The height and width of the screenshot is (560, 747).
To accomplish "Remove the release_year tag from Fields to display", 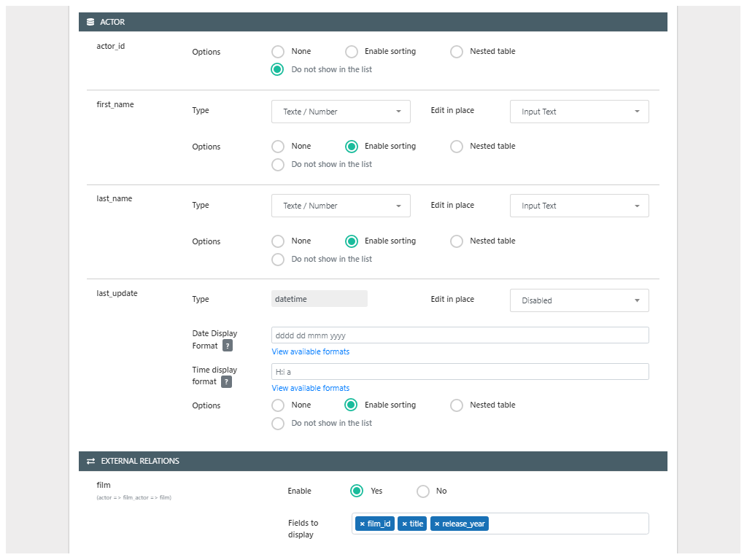I will pyautogui.click(x=437, y=524).
